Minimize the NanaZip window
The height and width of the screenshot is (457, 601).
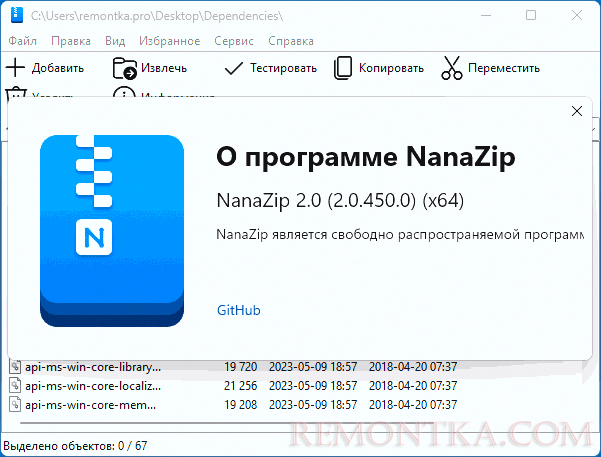pos(486,15)
